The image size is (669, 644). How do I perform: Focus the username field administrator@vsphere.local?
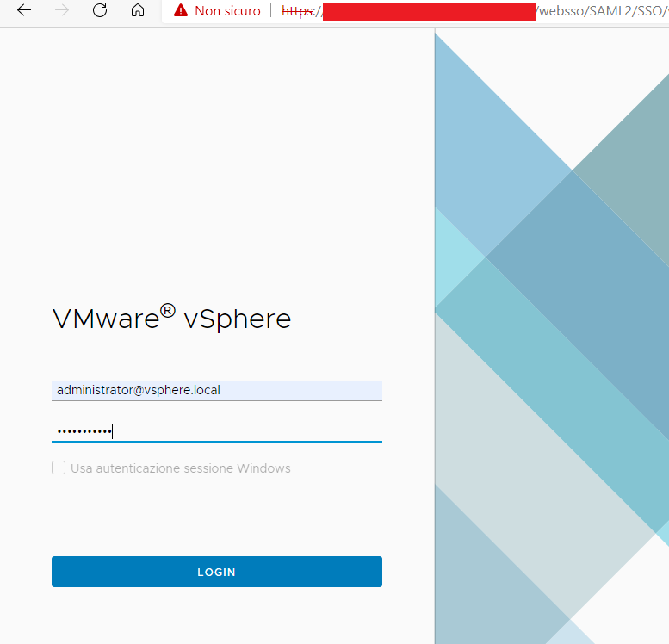coord(217,391)
